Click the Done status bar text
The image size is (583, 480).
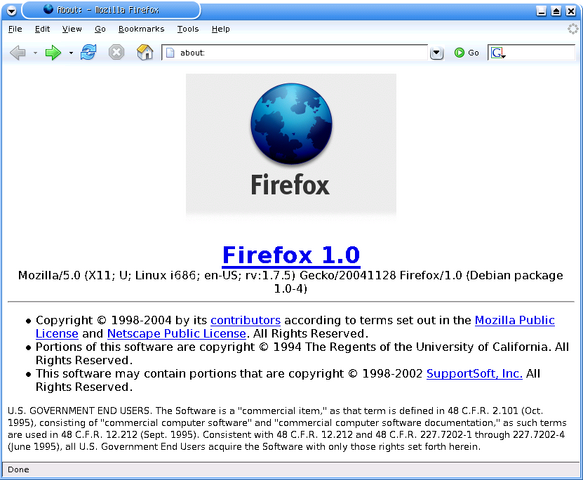click(x=18, y=470)
